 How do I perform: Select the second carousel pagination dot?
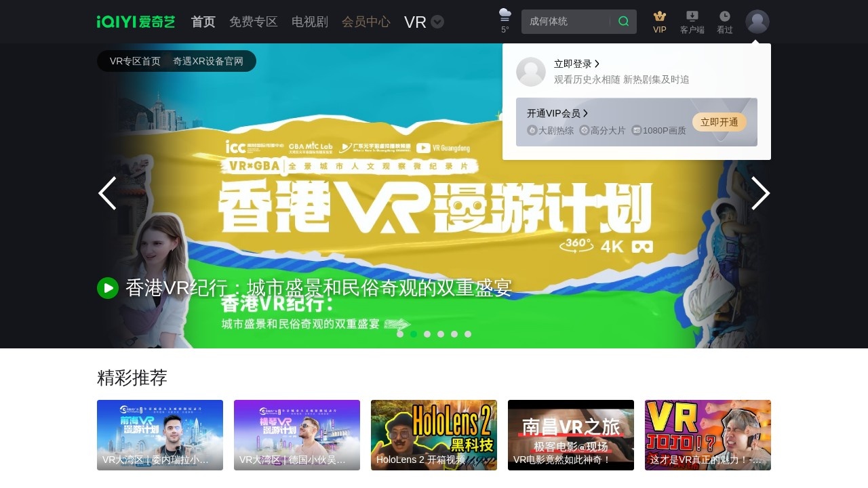pos(414,333)
